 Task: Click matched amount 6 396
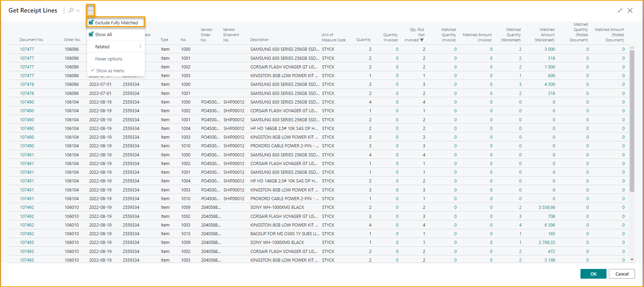click(550, 225)
